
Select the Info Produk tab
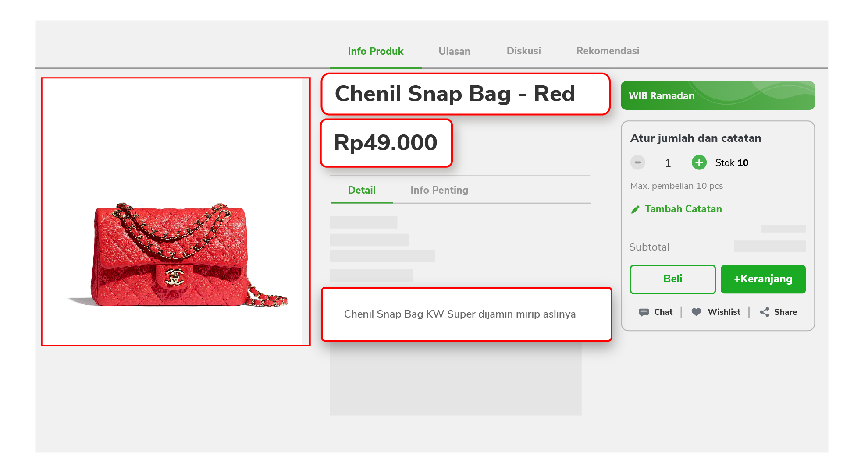pos(376,51)
